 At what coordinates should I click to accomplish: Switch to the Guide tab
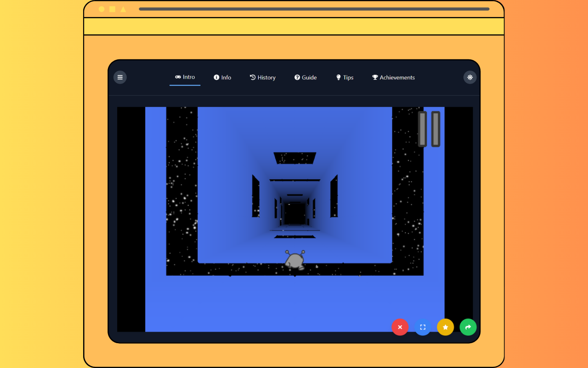tap(305, 77)
